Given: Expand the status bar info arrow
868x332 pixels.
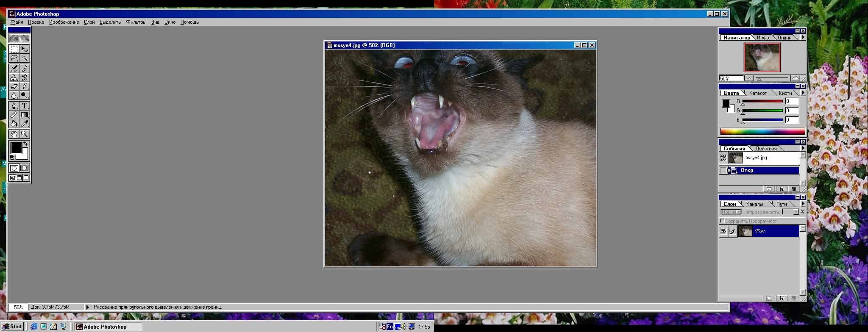Looking at the screenshot, I should pyautogui.click(x=87, y=307).
